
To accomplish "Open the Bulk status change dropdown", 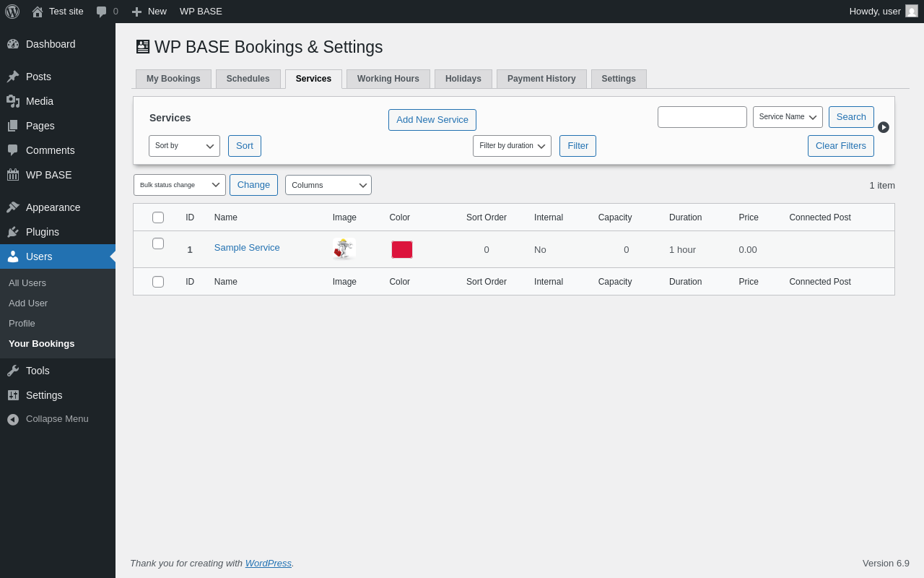I will tap(179, 185).
